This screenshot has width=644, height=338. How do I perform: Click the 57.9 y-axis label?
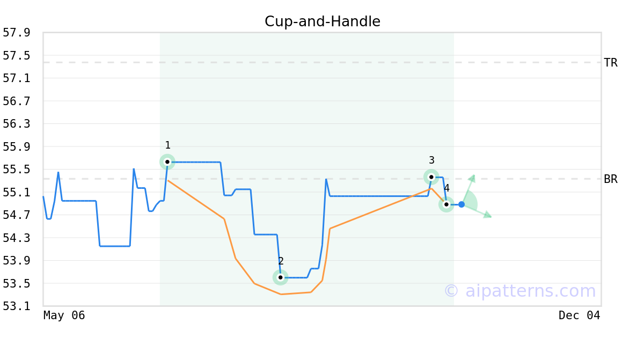click(x=17, y=33)
